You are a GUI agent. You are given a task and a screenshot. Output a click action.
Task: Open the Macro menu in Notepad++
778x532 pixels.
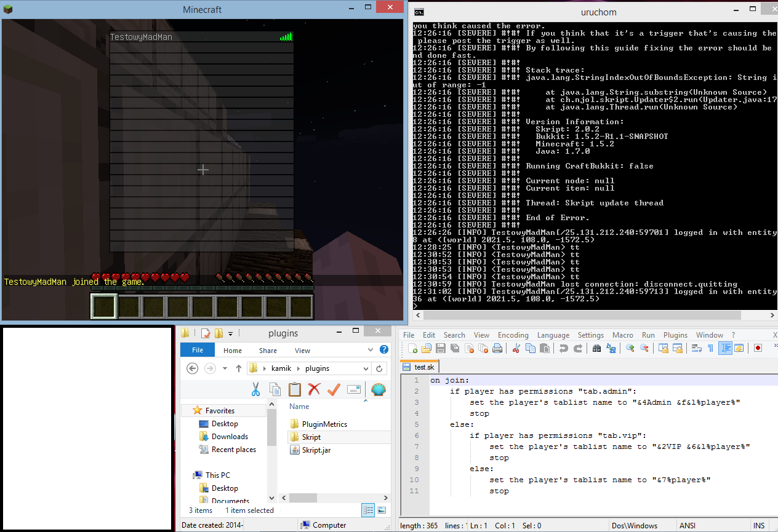(623, 335)
